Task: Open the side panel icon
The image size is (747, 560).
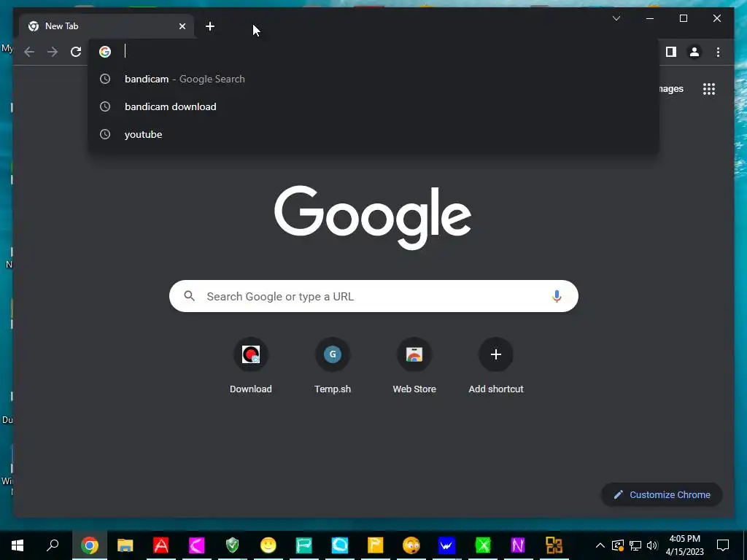Action: click(671, 52)
